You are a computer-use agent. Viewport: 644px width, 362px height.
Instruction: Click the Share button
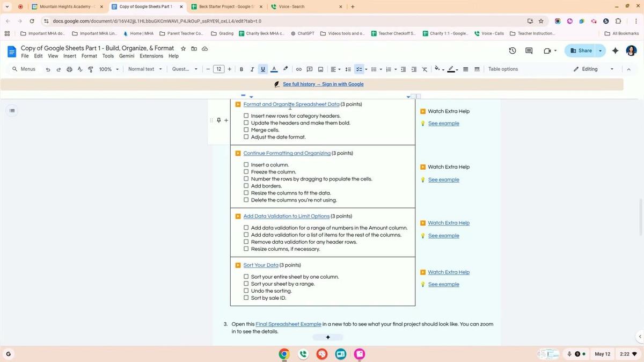click(x=581, y=50)
